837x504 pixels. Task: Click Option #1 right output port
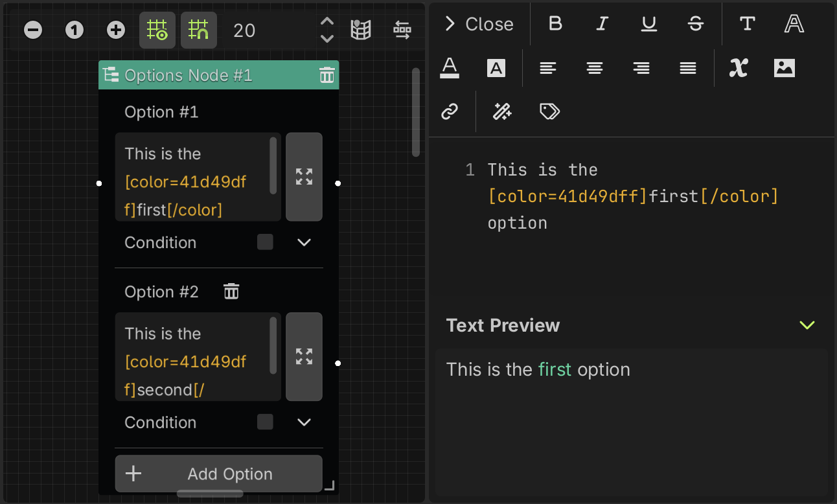(338, 183)
